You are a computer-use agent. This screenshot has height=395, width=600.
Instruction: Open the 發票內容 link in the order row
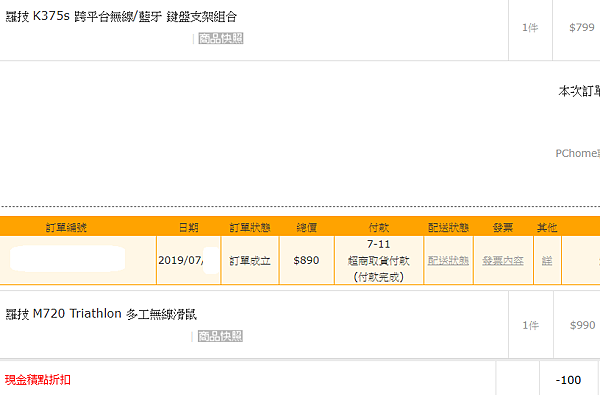point(503,260)
